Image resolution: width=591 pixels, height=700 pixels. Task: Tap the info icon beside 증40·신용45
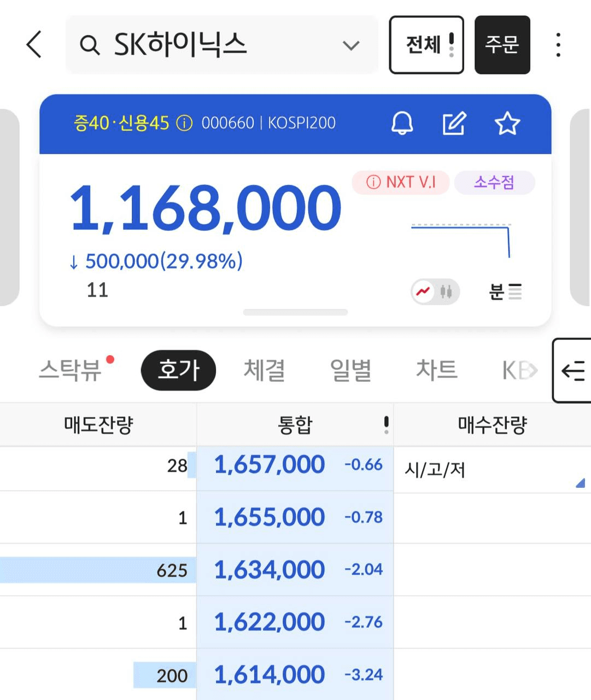[x=184, y=123]
